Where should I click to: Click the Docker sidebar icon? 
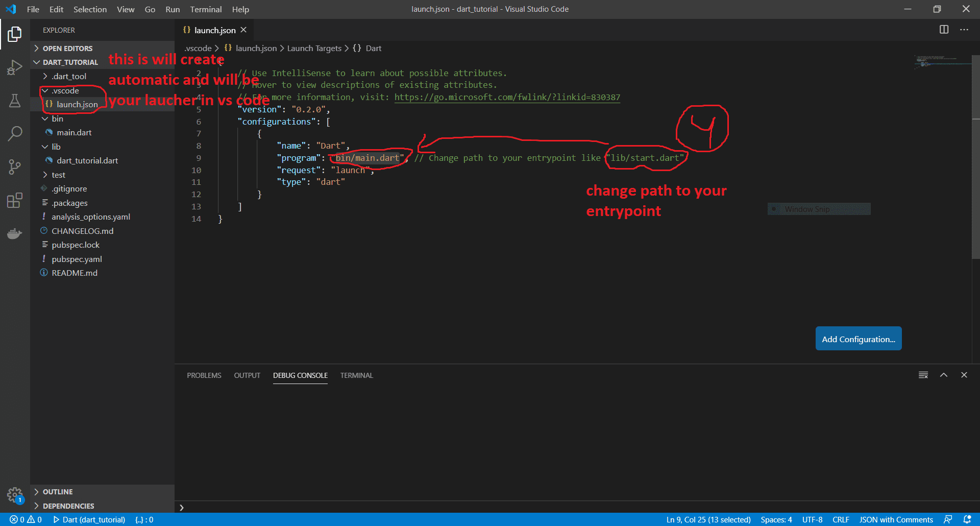15,233
